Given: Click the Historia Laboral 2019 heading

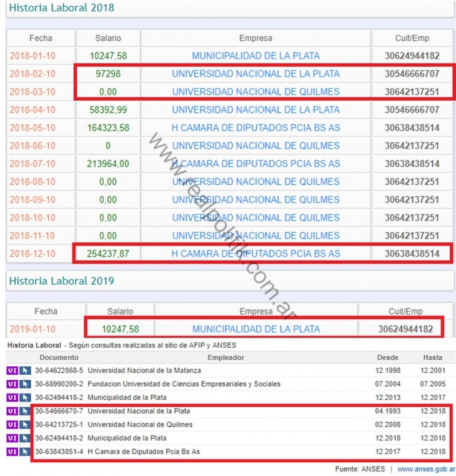Looking at the screenshot, I should tap(62, 281).
